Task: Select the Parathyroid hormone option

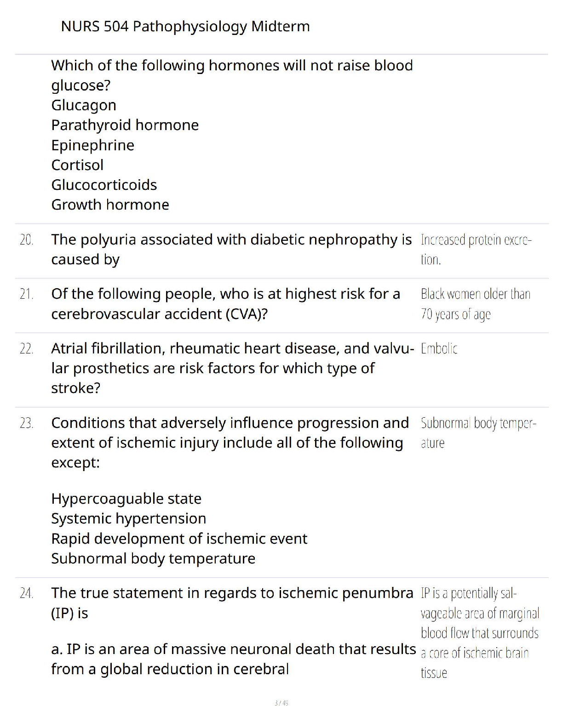Action: click(x=125, y=125)
